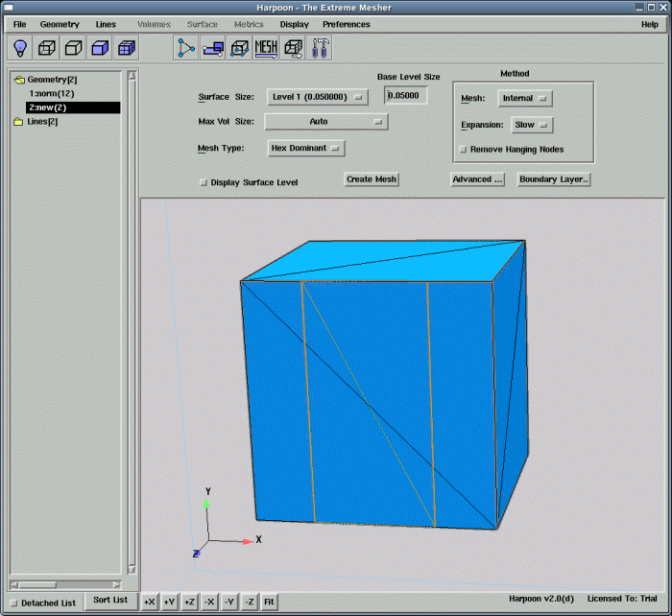Viewport: 672px width, 616px height.
Task: Click the vertical scrollbar thumb in tree panel
Action: click(132, 322)
